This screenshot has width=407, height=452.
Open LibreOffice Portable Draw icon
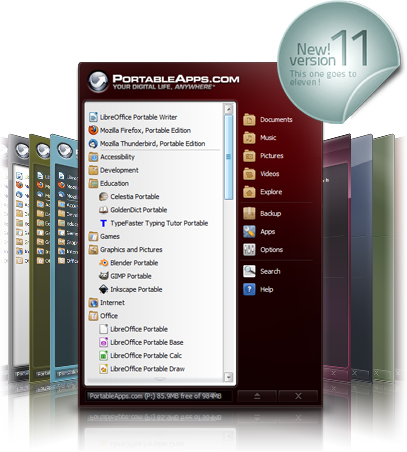(104, 369)
